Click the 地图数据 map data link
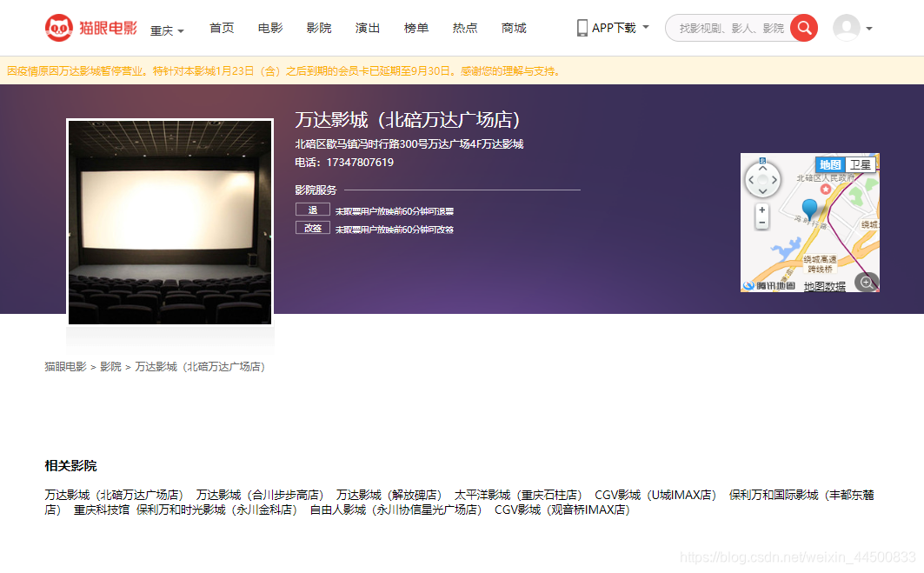 [824, 287]
